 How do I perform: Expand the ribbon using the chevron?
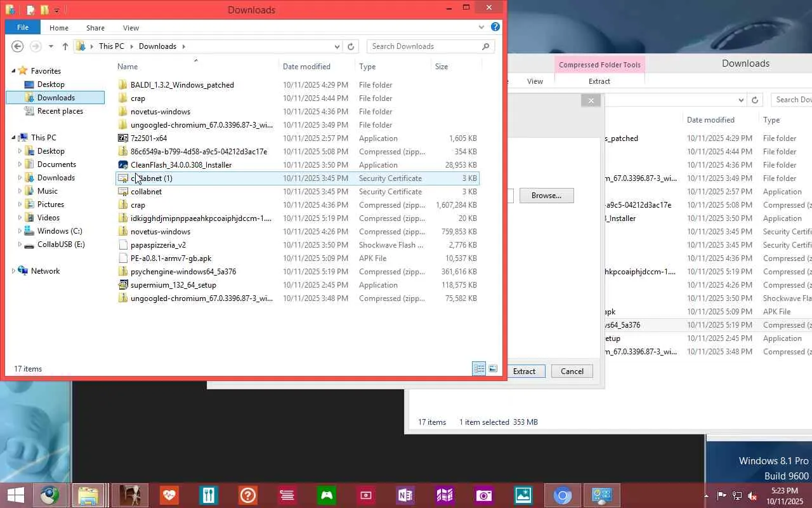[x=483, y=27]
